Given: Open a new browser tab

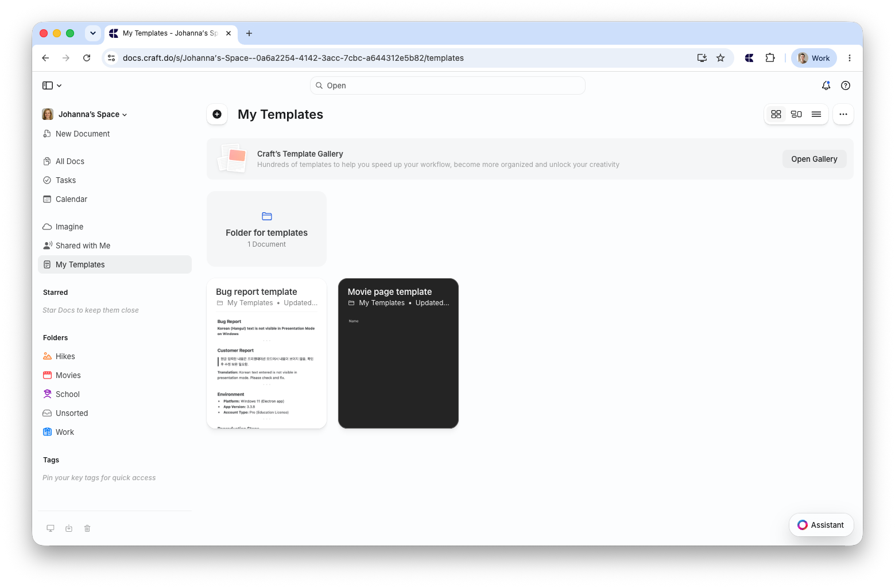Looking at the screenshot, I should [249, 33].
